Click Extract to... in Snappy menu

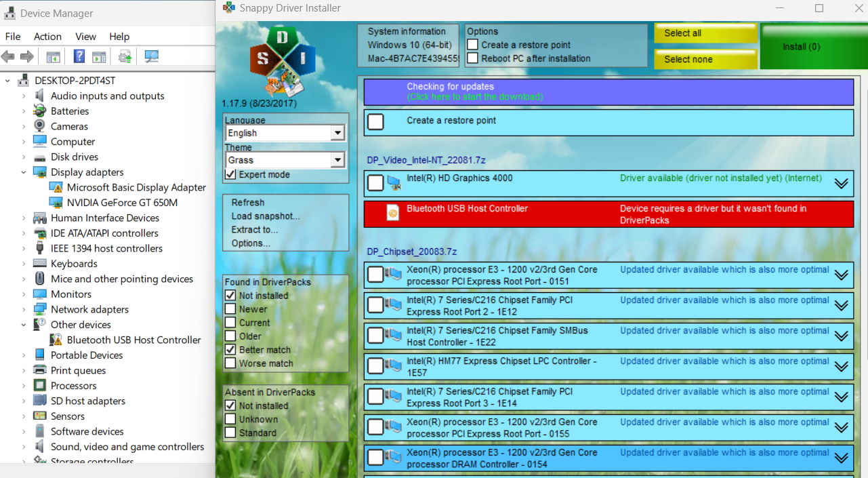(x=255, y=230)
